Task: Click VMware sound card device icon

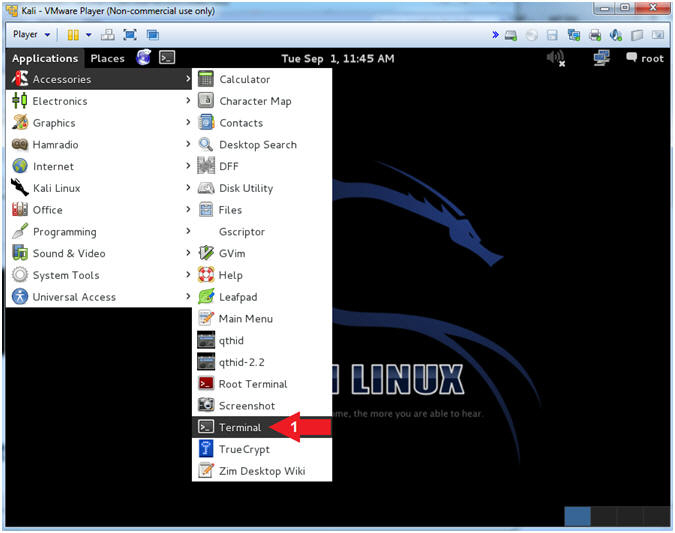Action: [x=616, y=35]
